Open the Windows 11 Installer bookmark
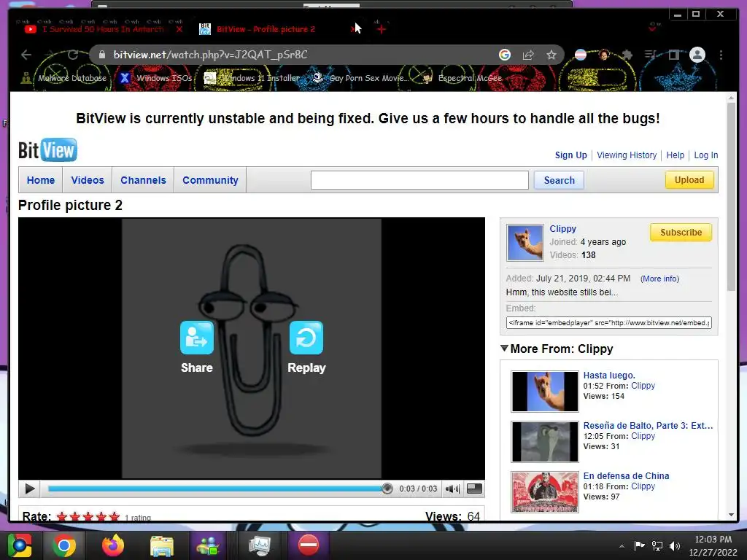 252,78
